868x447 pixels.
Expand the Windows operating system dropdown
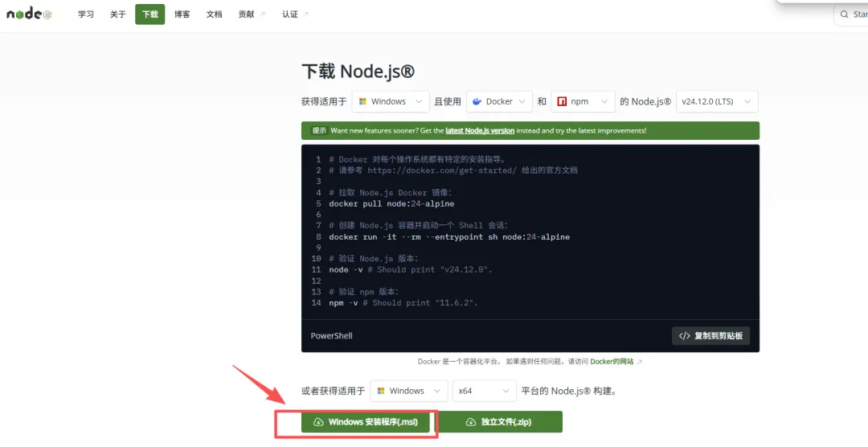click(x=391, y=101)
